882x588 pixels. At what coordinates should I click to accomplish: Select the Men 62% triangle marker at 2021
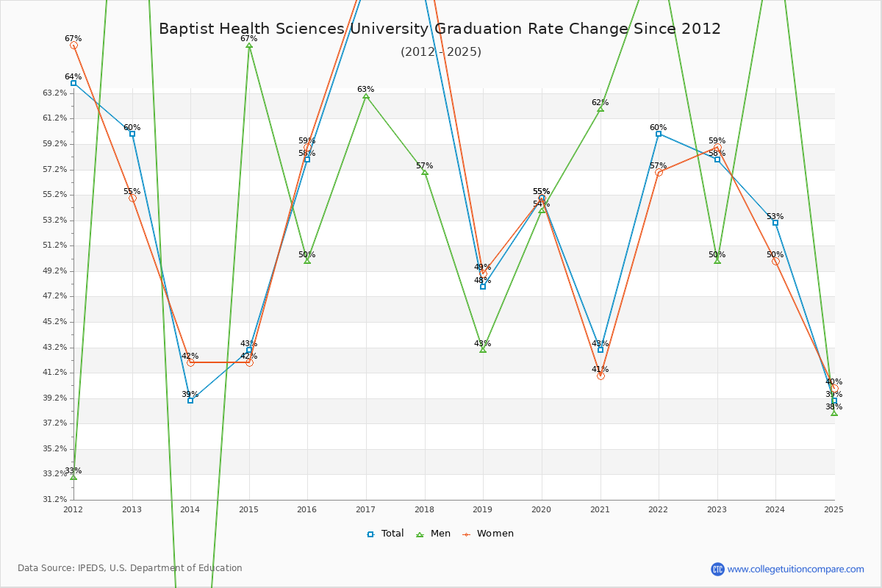(600, 109)
